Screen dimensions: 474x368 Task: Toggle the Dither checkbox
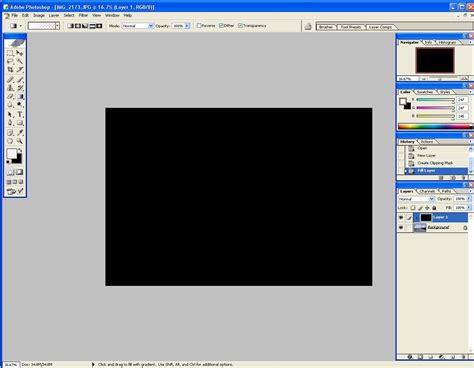tap(221, 26)
